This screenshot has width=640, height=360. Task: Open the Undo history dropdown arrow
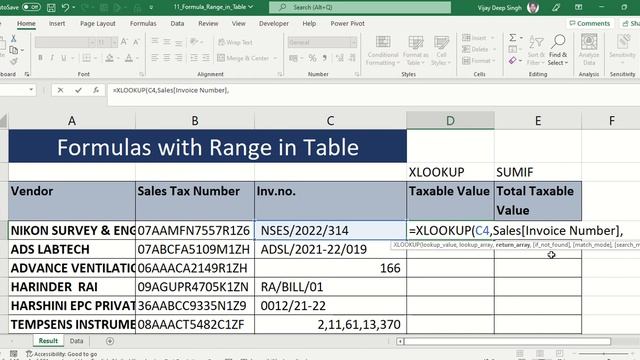[74, 7]
